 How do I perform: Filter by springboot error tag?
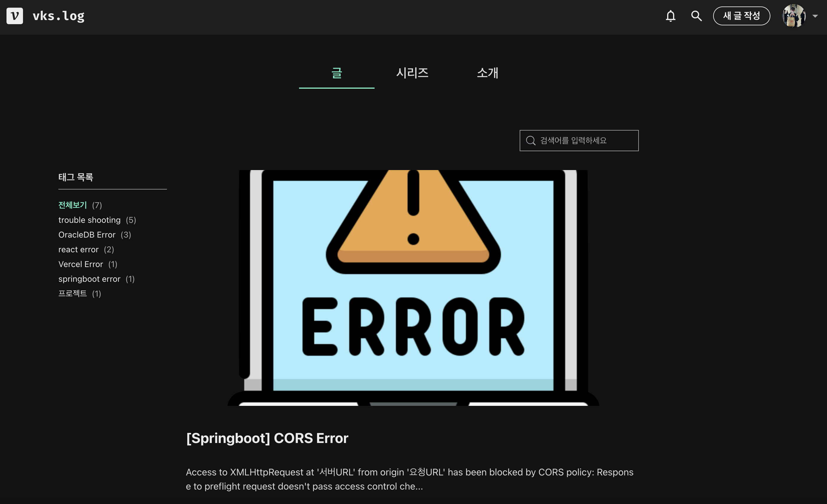89,279
